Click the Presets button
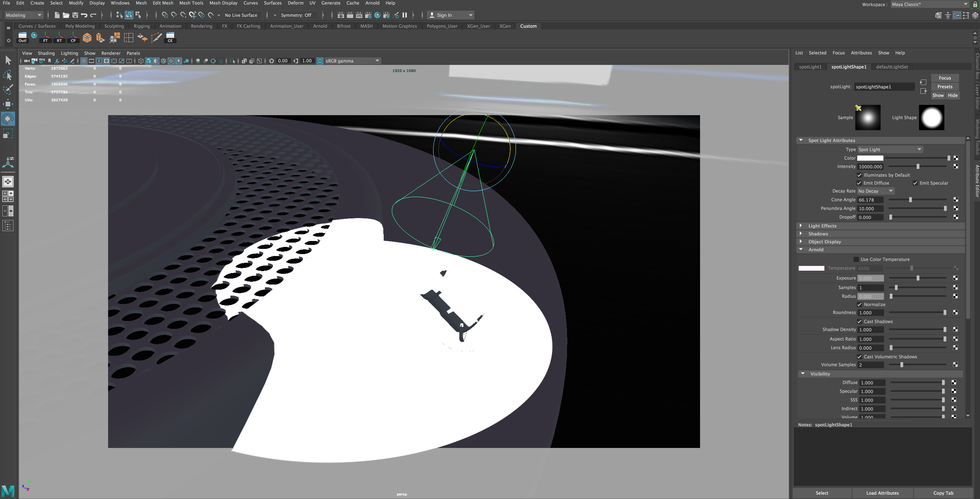The height and width of the screenshot is (499, 980). (x=945, y=87)
